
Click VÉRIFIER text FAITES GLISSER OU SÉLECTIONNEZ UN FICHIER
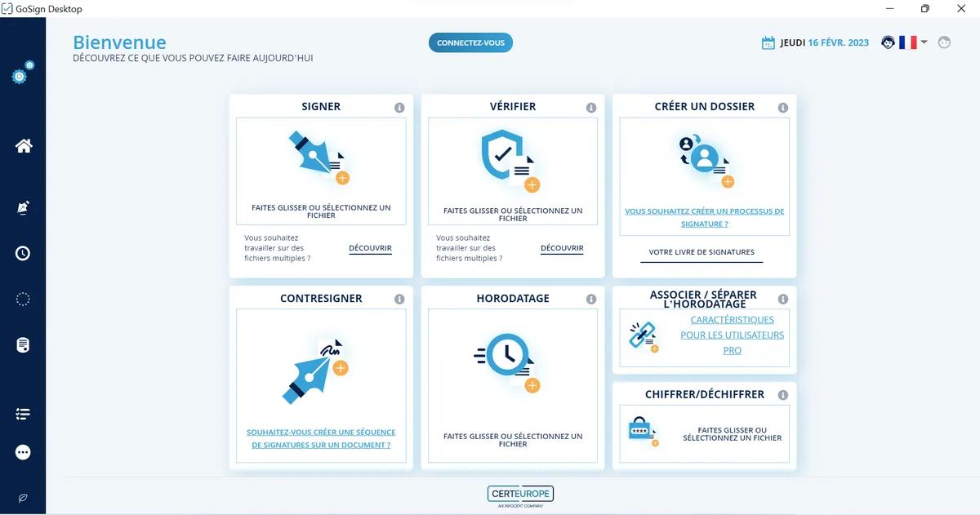pyautogui.click(x=513, y=215)
